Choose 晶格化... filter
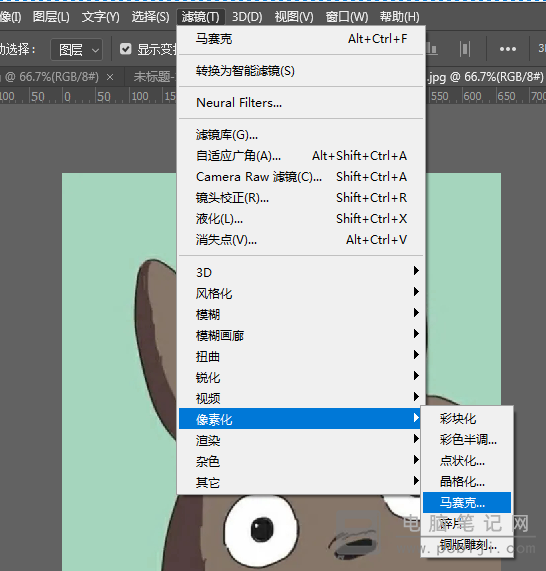 click(x=467, y=481)
